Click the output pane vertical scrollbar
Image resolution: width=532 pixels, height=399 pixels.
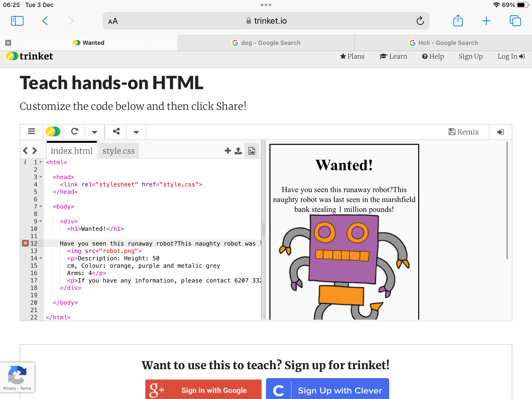(507, 200)
